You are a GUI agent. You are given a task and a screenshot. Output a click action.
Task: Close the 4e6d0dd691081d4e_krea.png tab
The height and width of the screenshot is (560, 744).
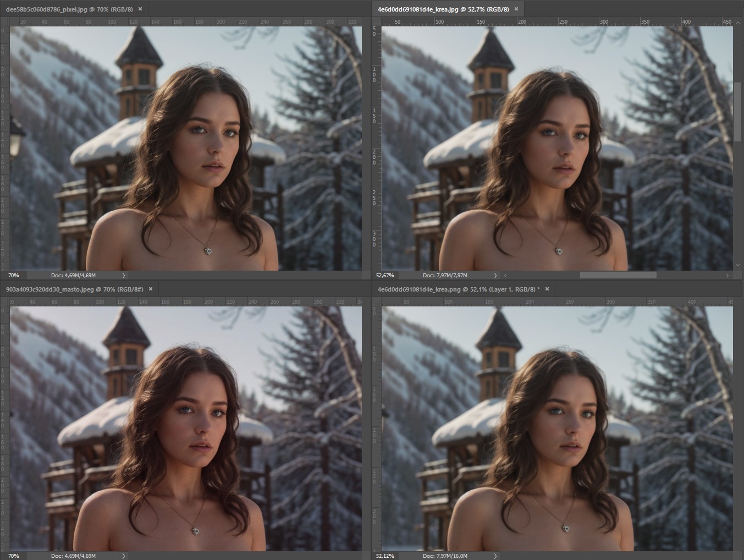click(547, 289)
